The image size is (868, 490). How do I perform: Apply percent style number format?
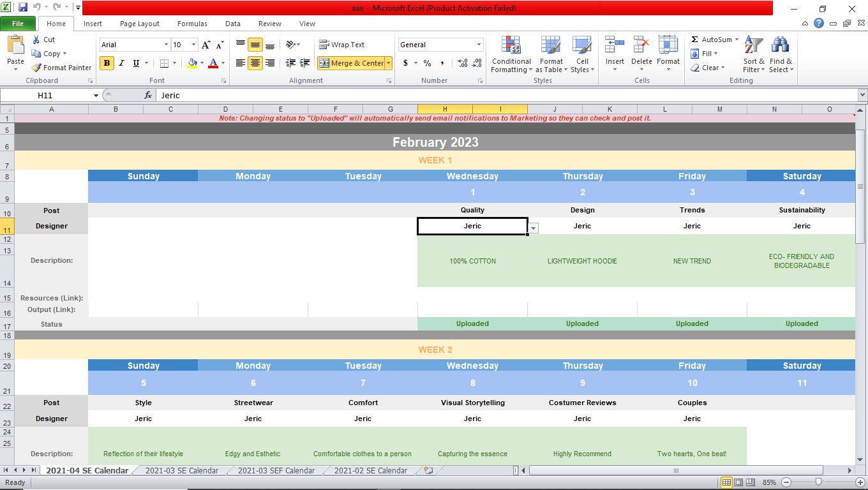[x=427, y=63]
